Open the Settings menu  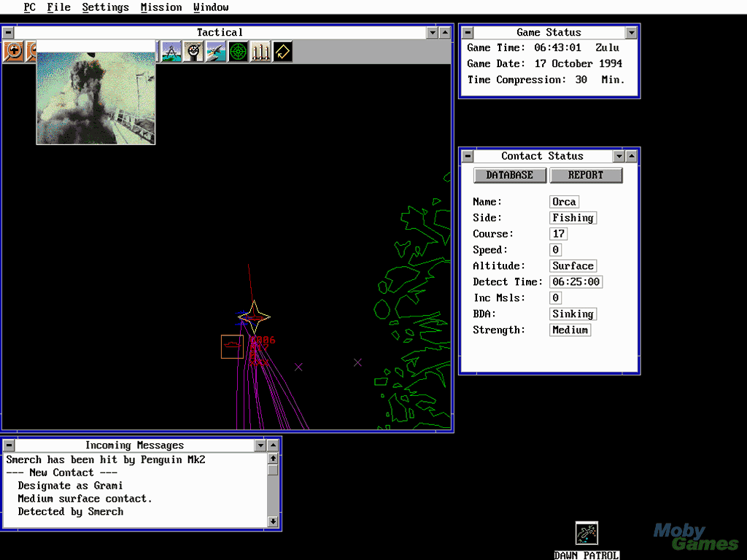105,7
